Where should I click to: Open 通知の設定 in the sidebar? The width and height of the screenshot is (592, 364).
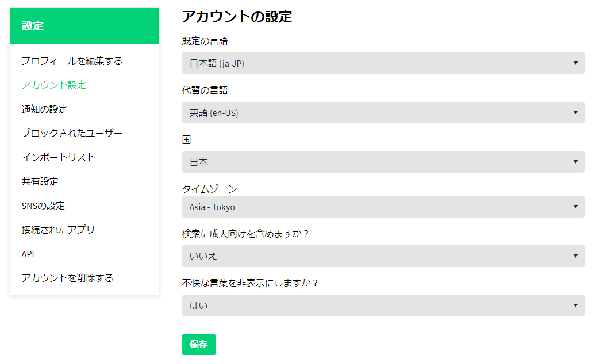click(45, 109)
